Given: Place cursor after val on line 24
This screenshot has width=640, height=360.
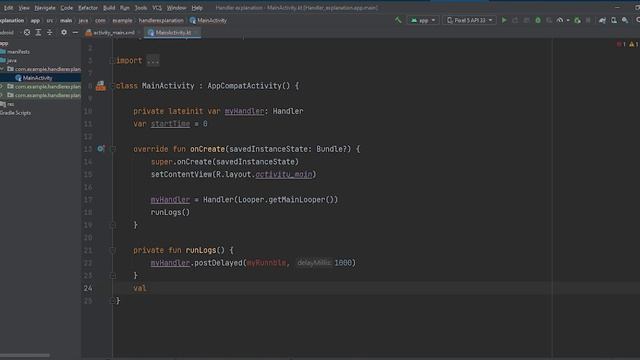Looking at the screenshot, I should click(x=147, y=288).
